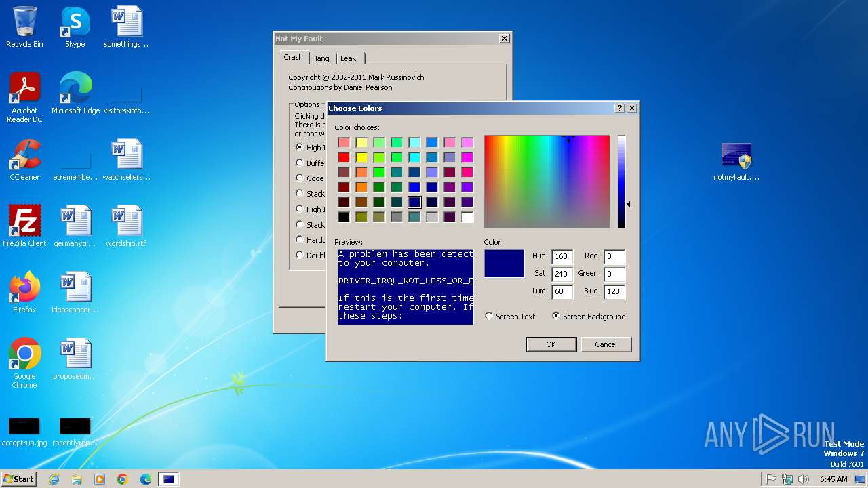Click the Choose Colors help button
Viewport: 868px width, 488px height.
tap(620, 108)
